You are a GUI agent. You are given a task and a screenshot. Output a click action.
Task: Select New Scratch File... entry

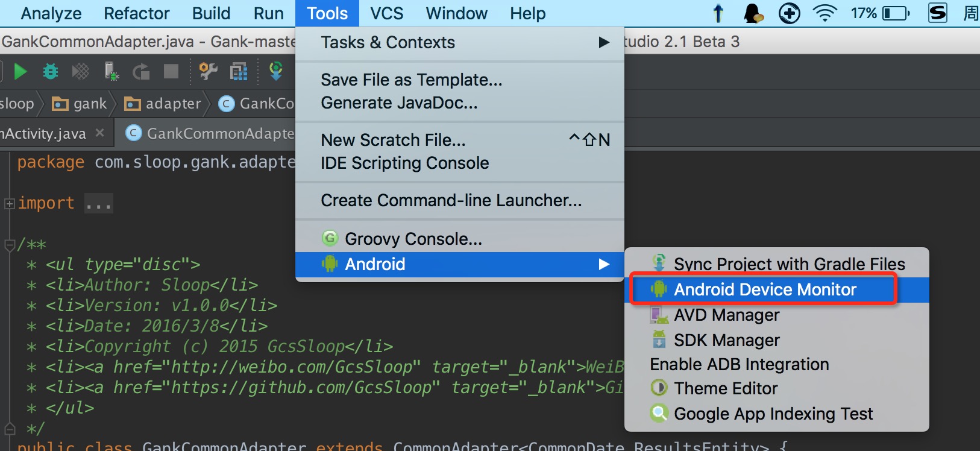tap(460, 140)
